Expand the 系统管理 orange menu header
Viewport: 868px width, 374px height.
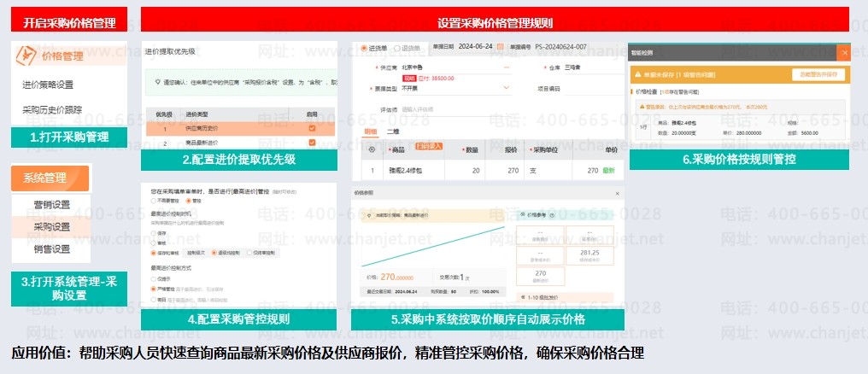click(50, 178)
